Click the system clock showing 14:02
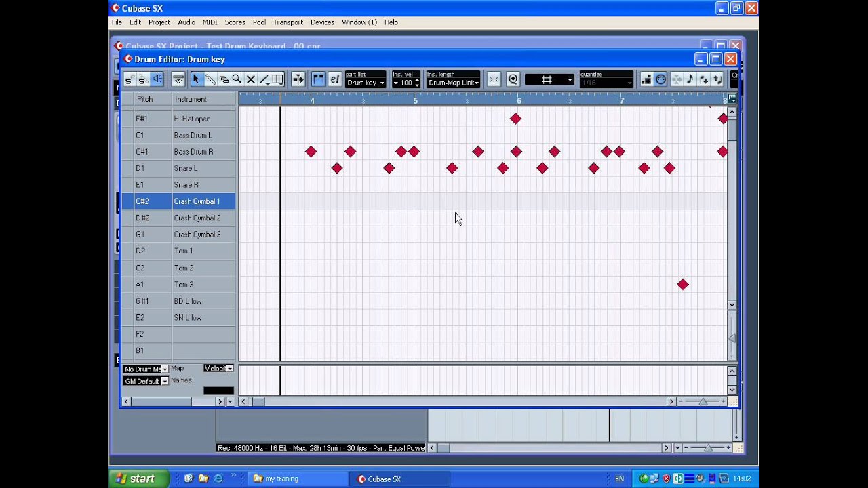Screen dimensions: 868x488 pyautogui.click(x=742, y=479)
